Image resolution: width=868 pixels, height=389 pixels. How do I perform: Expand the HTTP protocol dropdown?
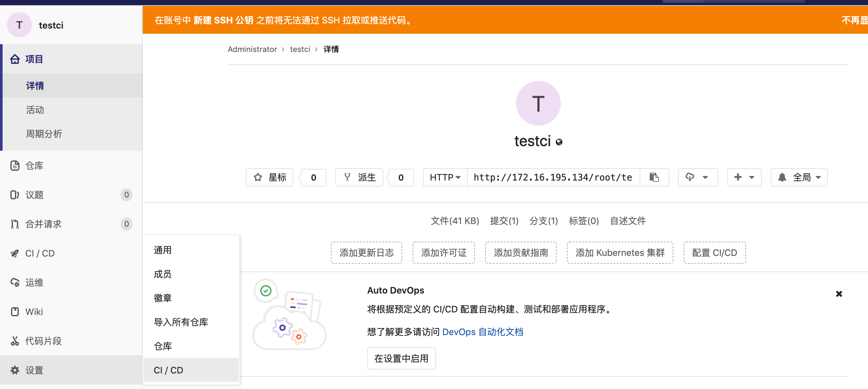tap(445, 177)
